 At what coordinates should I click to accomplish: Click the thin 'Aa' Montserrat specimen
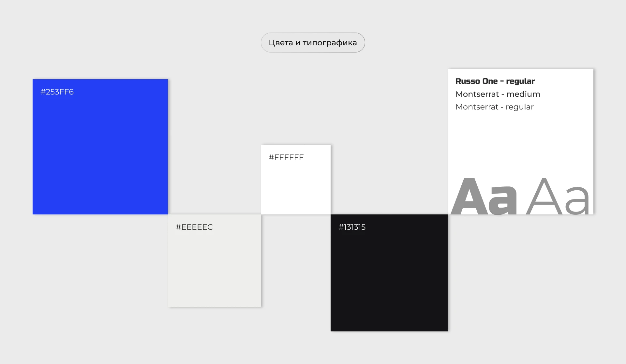coord(558,197)
